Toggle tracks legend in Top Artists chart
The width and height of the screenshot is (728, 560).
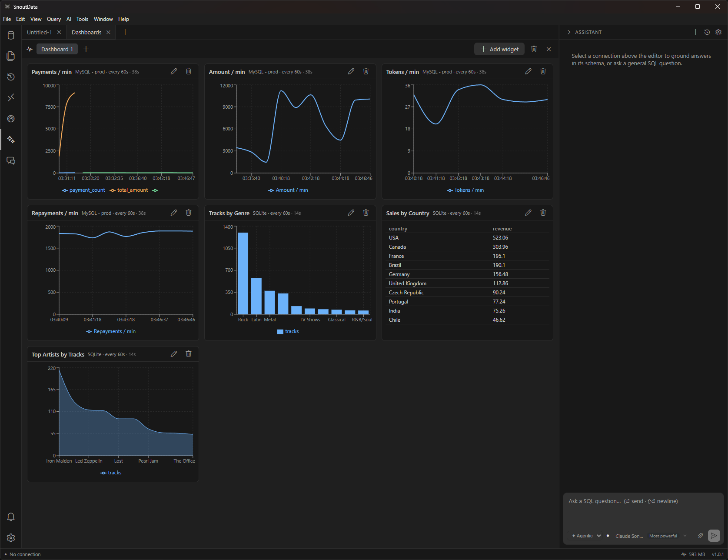click(111, 473)
